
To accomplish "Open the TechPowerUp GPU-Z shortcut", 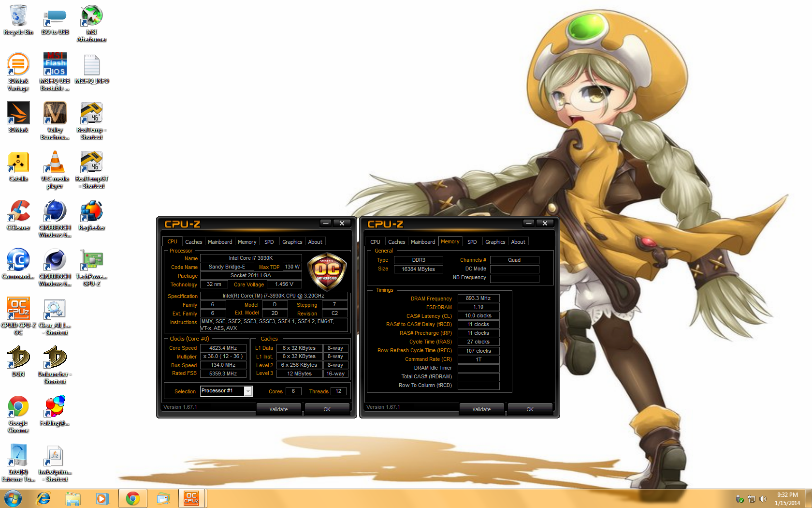I will (x=92, y=268).
